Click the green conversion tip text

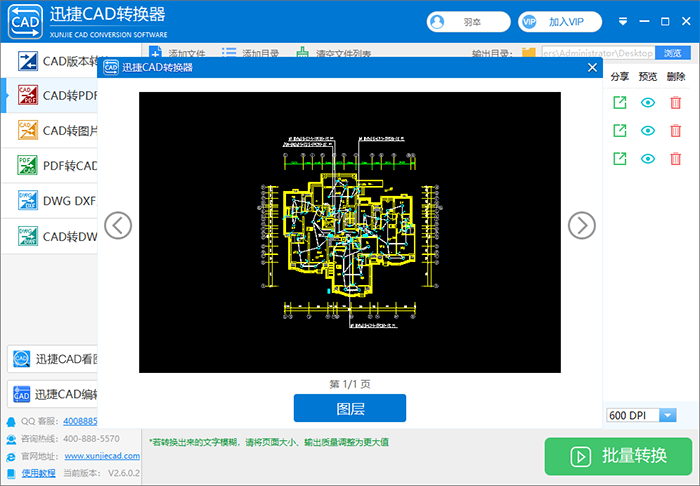pyautogui.click(x=269, y=442)
